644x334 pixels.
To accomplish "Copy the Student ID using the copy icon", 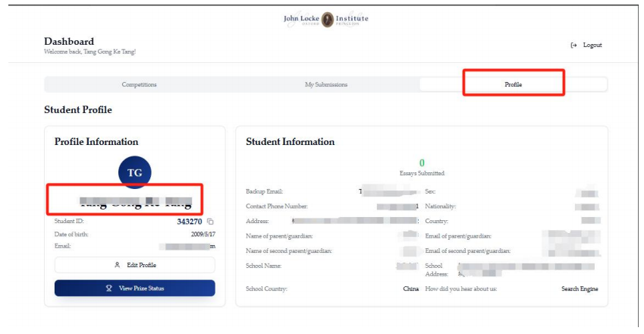I will [x=211, y=222].
